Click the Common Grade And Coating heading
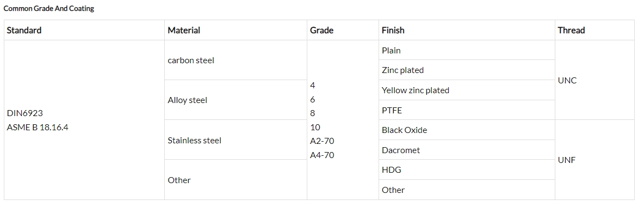644x206 pixels. pyautogui.click(x=49, y=8)
